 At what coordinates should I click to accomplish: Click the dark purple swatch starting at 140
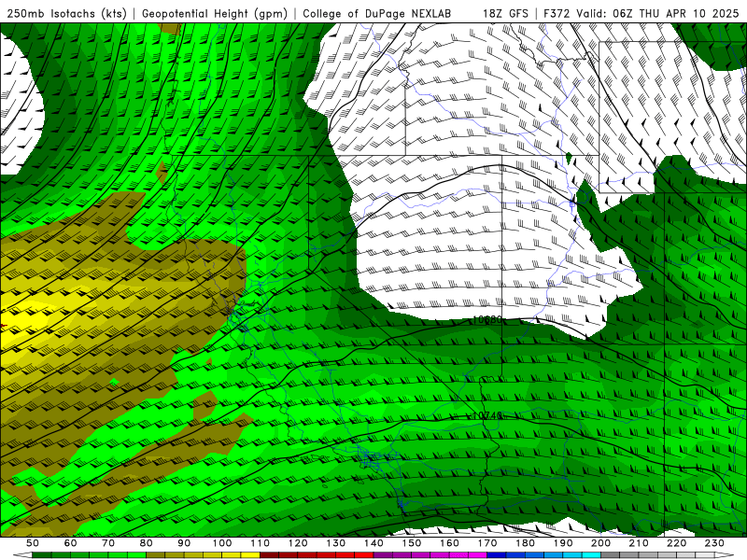(383, 555)
